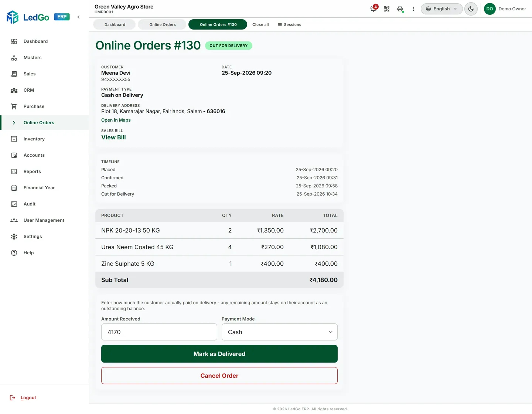
Task: Open delivery address in Maps link
Action: coord(116,120)
